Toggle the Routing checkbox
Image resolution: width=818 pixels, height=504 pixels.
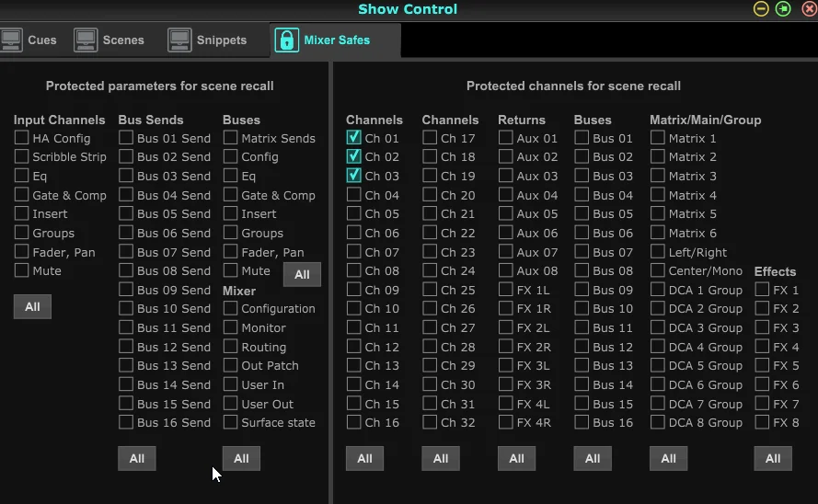pyautogui.click(x=230, y=347)
